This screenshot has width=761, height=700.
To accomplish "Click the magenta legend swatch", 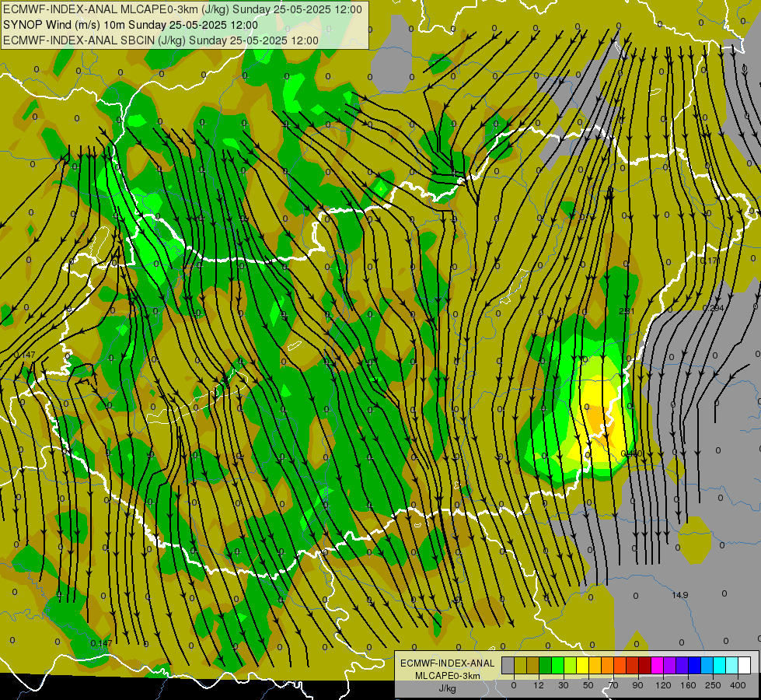I will click(x=658, y=665).
